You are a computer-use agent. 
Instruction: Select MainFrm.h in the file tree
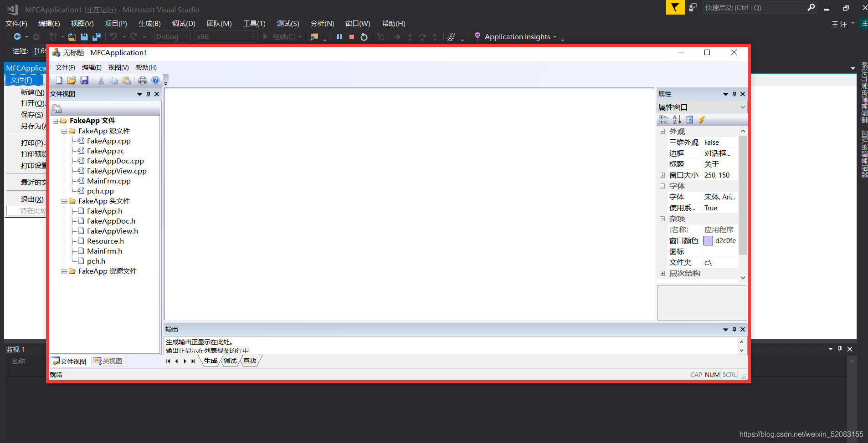coord(104,251)
